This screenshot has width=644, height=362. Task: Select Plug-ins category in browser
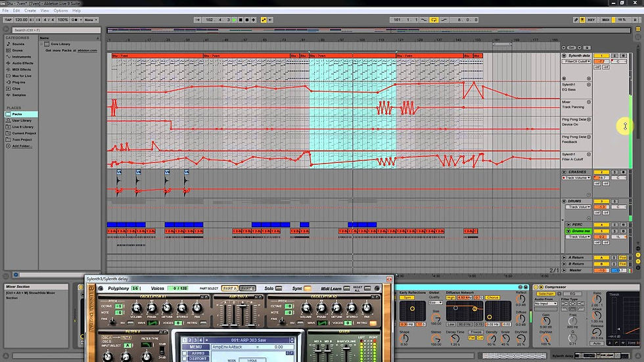pos(18,82)
